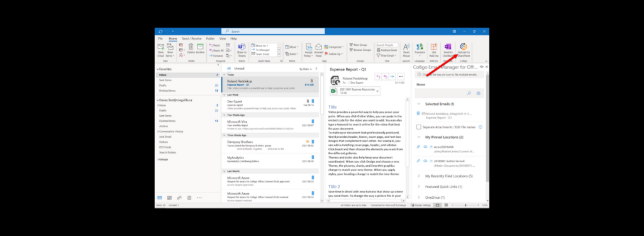Click the Search box in title bar
Viewport: 644px width, 236px height.
tap(273, 31)
